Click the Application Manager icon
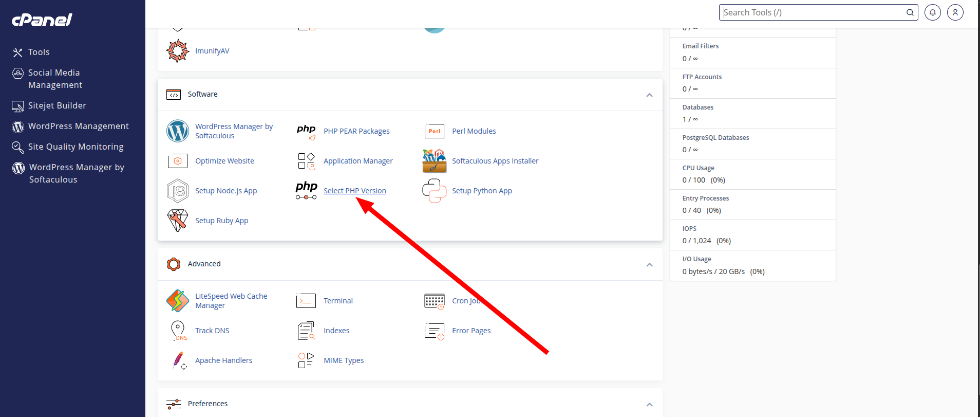 coord(306,161)
